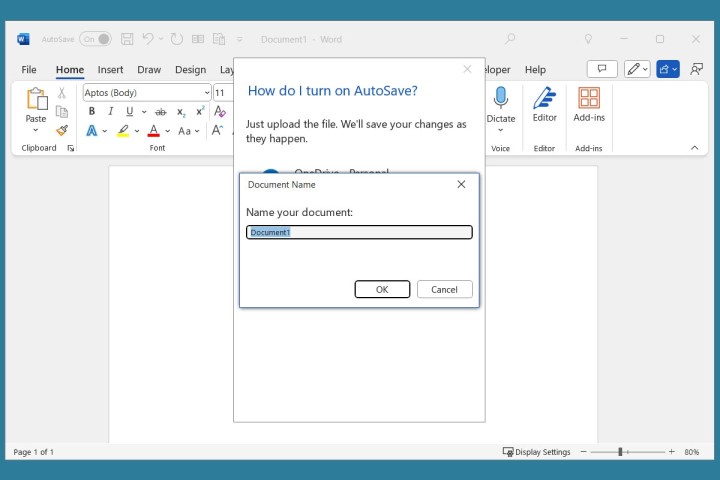720x480 pixels.
Task: Toggle the AutoSave switch
Action: click(95, 39)
